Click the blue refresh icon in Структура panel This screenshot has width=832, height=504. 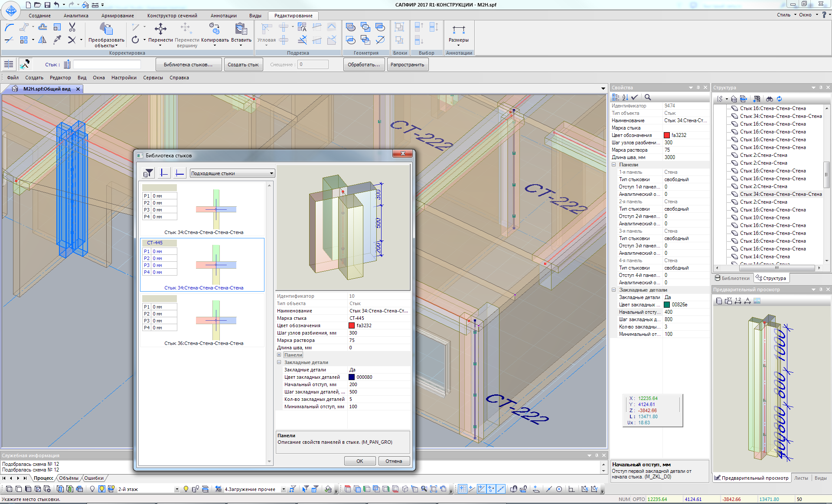pos(779,99)
